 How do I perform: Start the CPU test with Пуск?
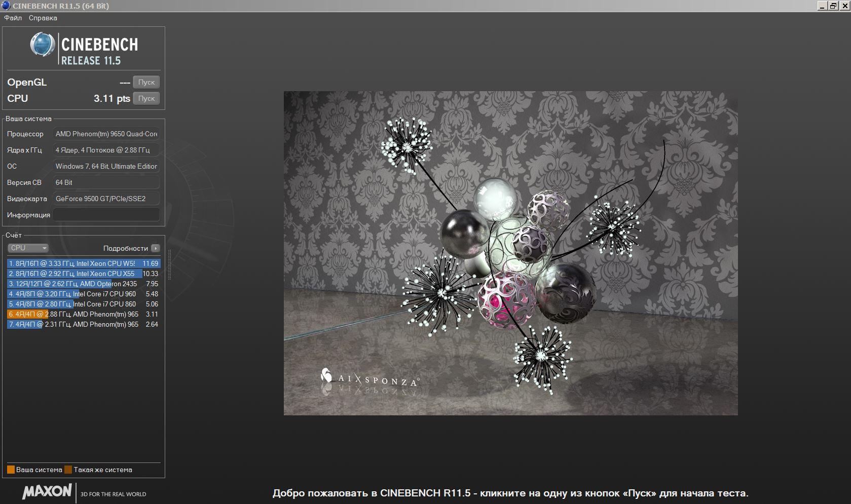[x=146, y=98]
